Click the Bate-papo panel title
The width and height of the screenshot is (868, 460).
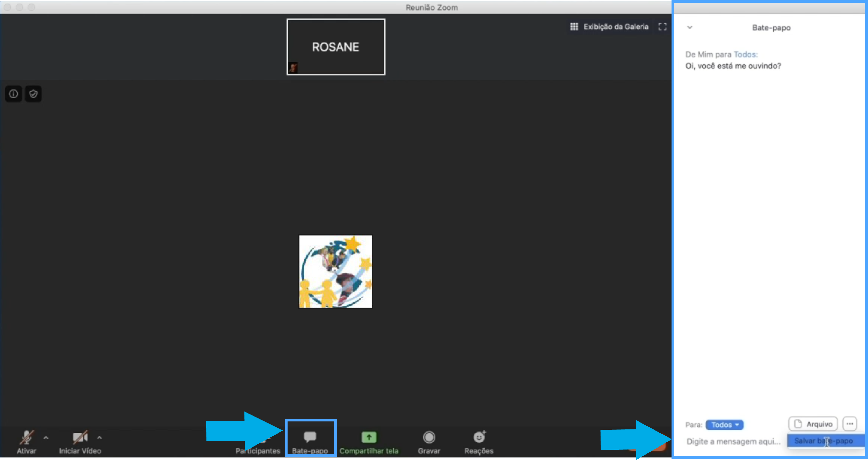coord(771,28)
